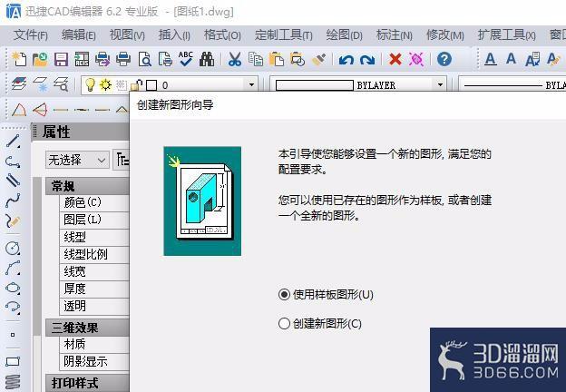Viewport: 566px width, 392px height.
Task: Run the ABC spell check
Action: [x=186, y=58]
